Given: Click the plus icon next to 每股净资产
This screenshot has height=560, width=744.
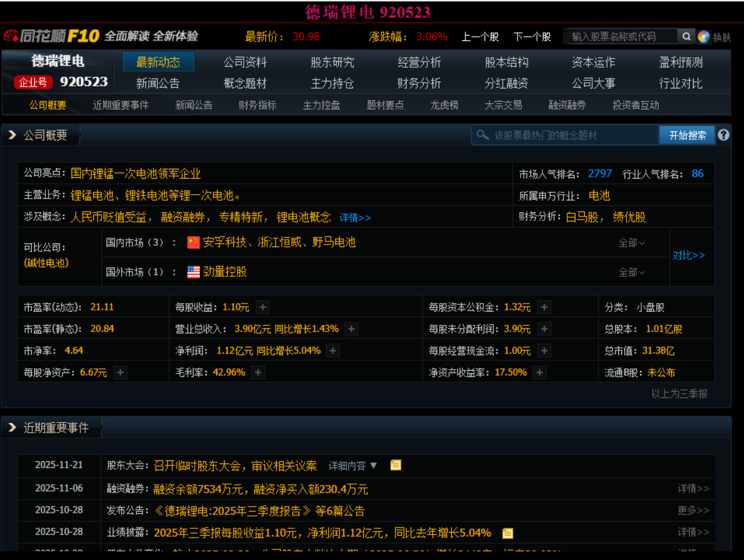Looking at the screenshot, I should coord(121,373).
